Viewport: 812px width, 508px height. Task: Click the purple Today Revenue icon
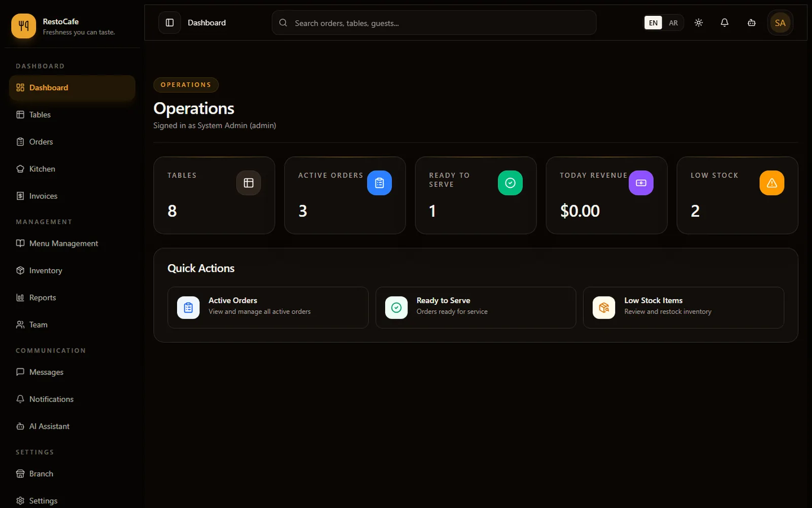(641, 183)
